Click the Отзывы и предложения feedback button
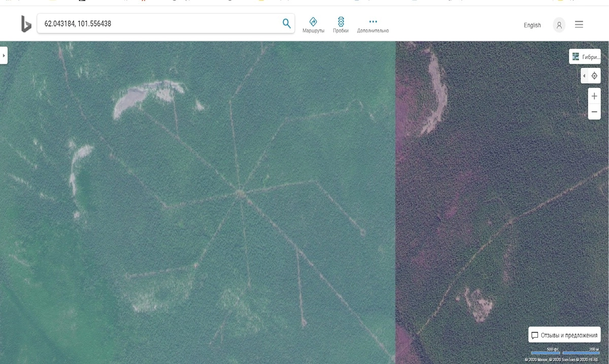 pyautogui.click(x=564, y=335)
